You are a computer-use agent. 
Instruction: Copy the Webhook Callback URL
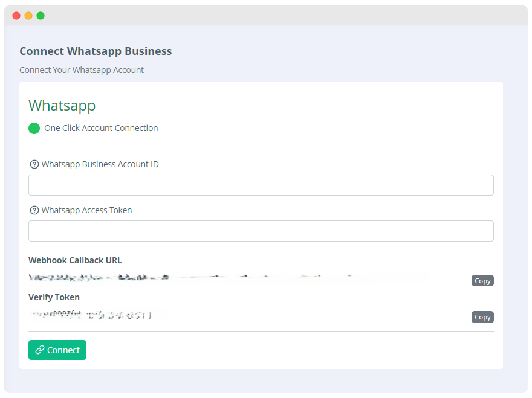[x=482, y=281]
